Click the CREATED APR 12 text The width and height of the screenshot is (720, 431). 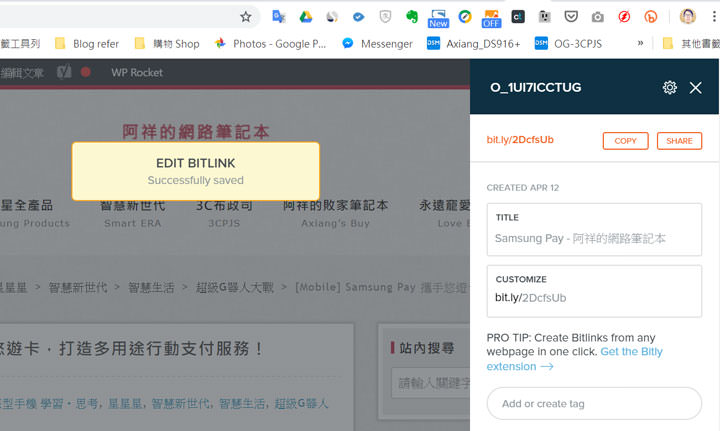(x=523, y=188)
